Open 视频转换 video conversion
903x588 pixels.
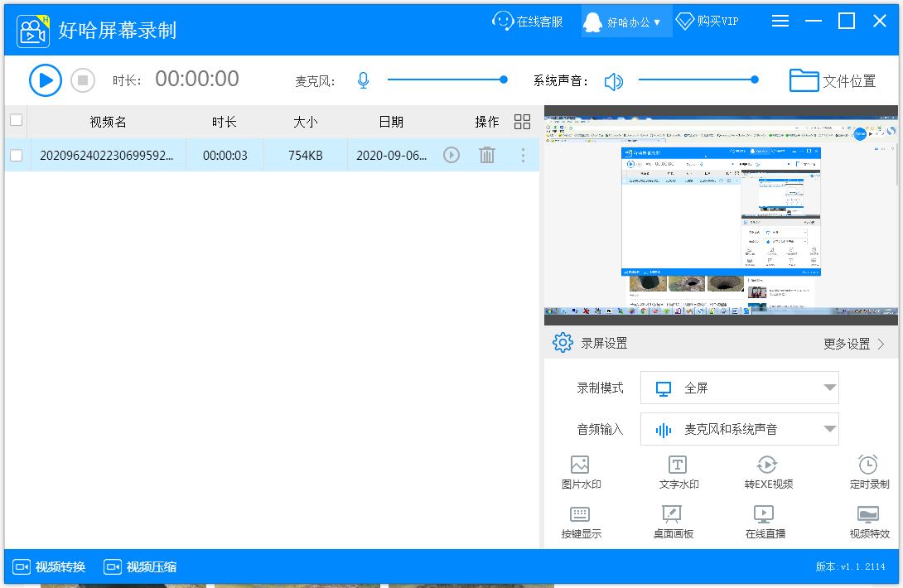(x=49, y=566)
